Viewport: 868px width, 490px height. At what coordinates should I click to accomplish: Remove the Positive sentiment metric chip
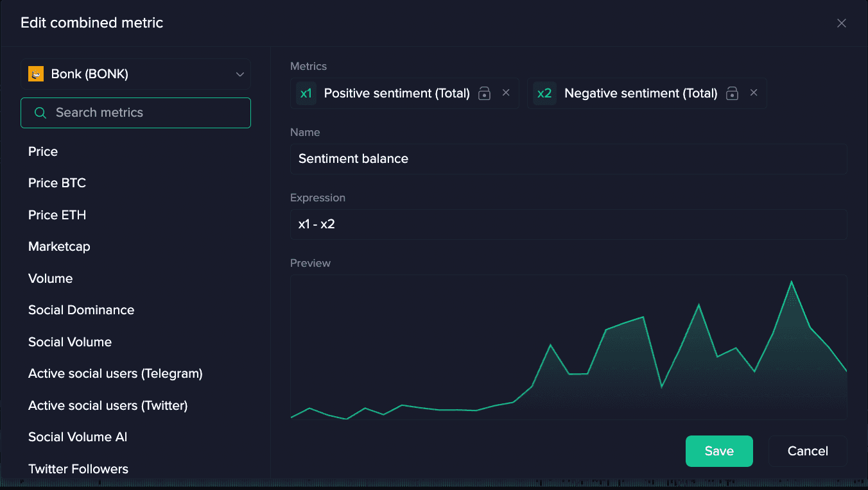tap(506, 93)
